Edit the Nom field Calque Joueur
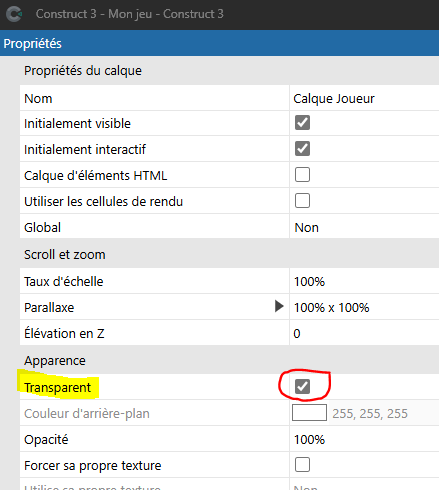The width and height of the screenshot is (439, 490). (x=364, y=98)
